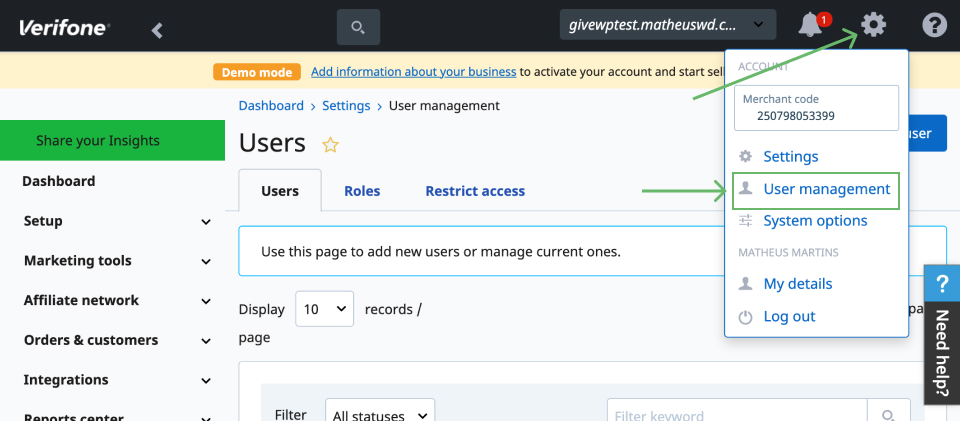This screenshot has width=960, height=421.
Task: Choose User management in the account menu
Action: [x=827, y=188]
